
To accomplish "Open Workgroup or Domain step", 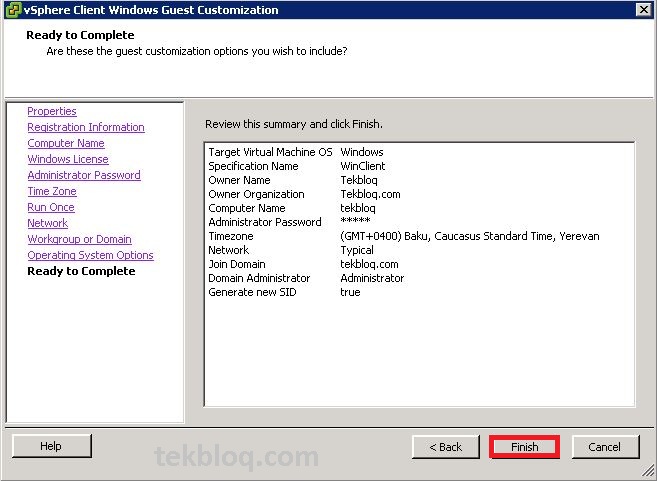I will click(79, 239).
